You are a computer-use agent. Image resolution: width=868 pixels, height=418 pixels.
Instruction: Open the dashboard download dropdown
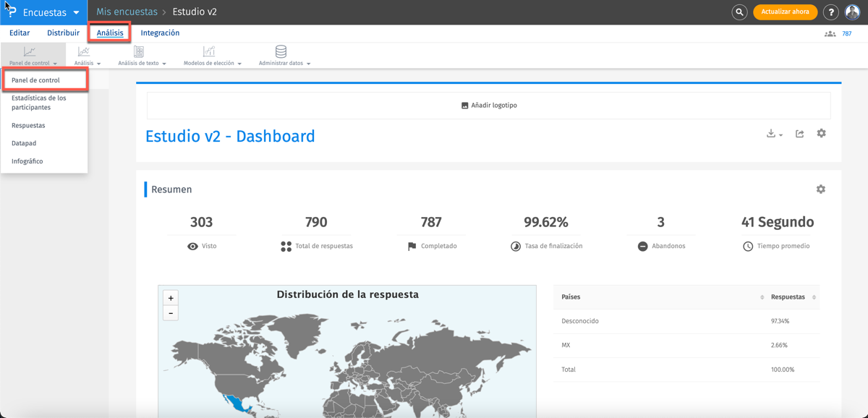click(x=774, y=134)
